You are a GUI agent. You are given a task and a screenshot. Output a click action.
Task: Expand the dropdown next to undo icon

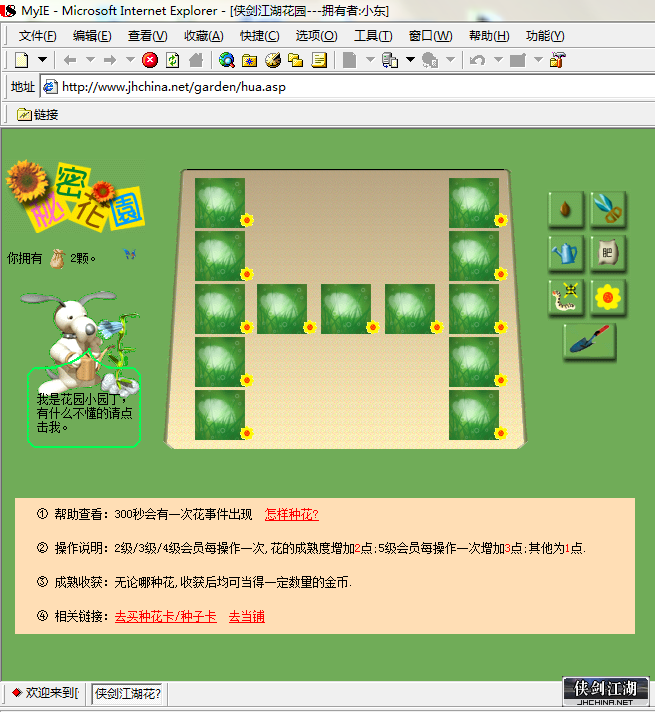[x=498, y=59]
